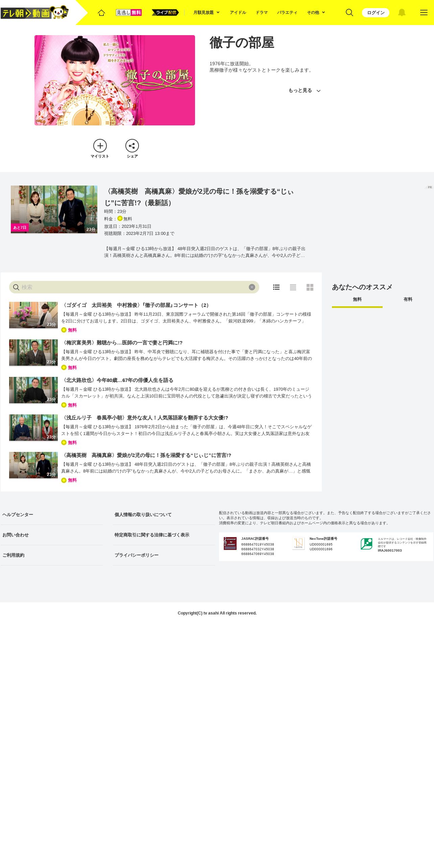Add to マイリスト with plus icon

coord(100,146)
